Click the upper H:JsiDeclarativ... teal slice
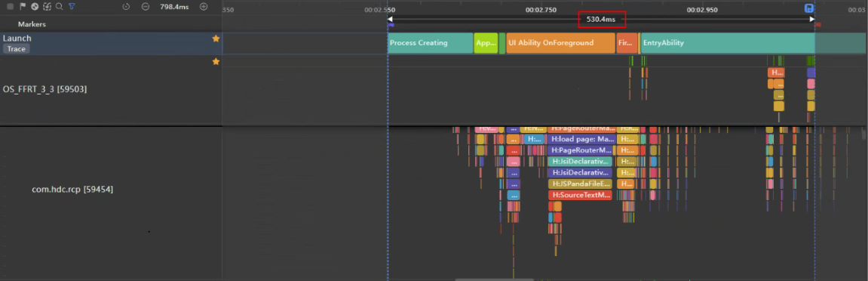The height and width of the screenshot is (281, 868). (x=580, y=162)
